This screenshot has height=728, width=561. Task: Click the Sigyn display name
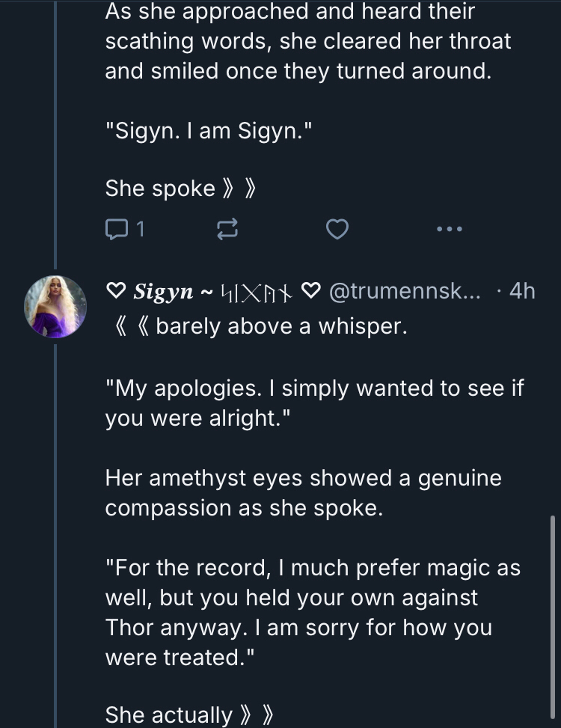163,291
